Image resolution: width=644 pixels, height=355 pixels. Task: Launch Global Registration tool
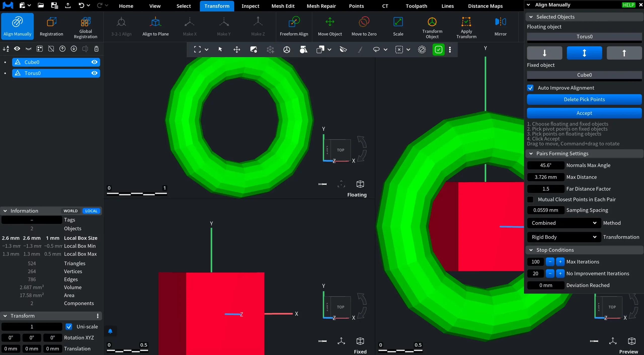86,26
